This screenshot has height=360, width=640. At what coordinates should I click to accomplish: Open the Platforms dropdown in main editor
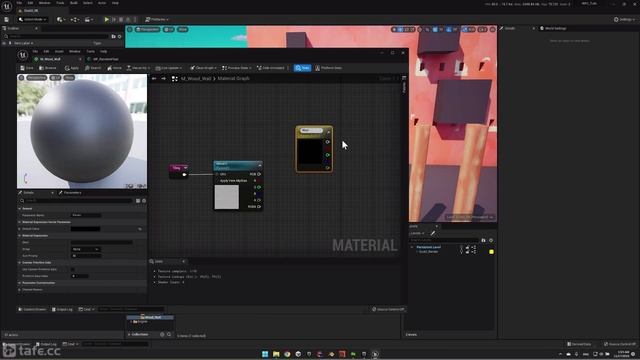click(157, 20)
